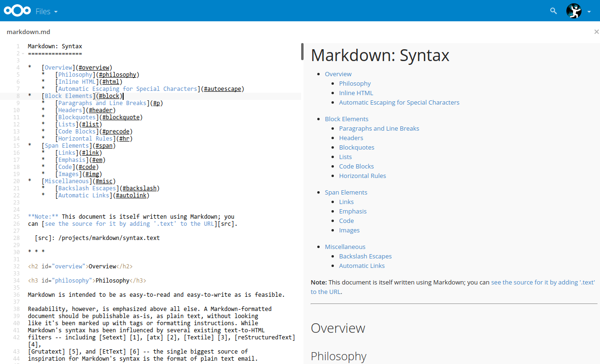Click the preview pane scrollbar
600x364 pixels.
pyautogui.click(x=303, y=52)
